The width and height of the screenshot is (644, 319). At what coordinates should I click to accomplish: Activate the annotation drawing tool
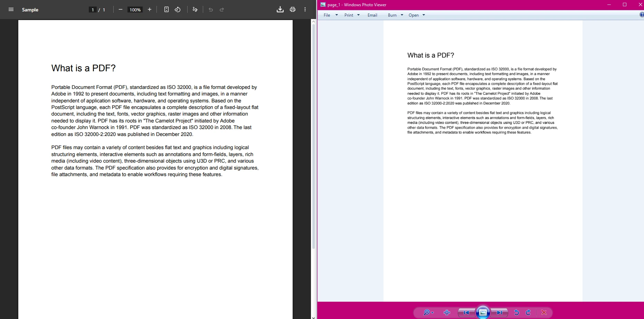[195, 9]
